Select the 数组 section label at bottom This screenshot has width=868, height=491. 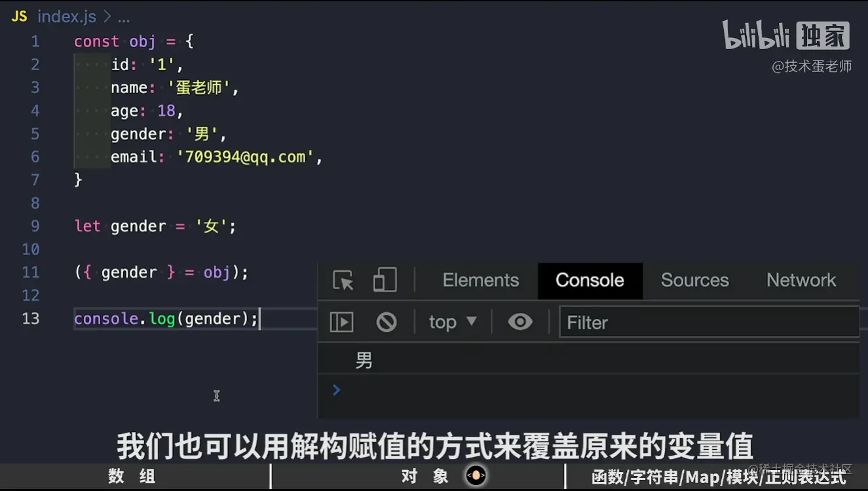pos(131,476)
